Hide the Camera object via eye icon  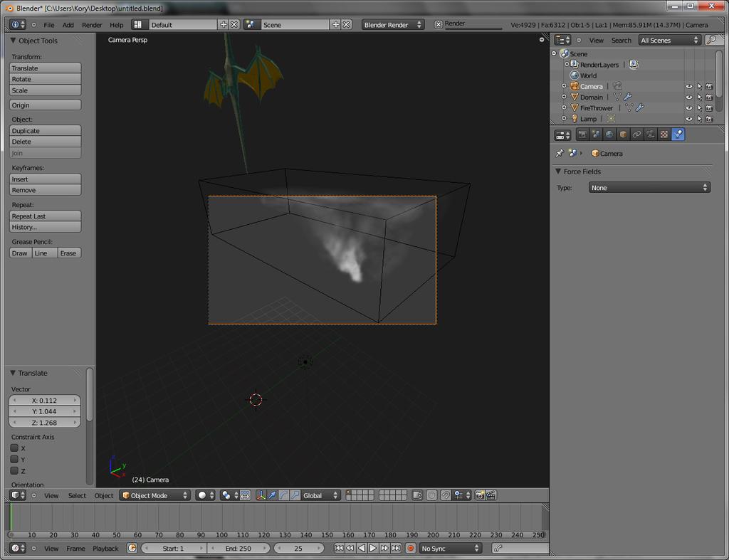click(689, 86)
